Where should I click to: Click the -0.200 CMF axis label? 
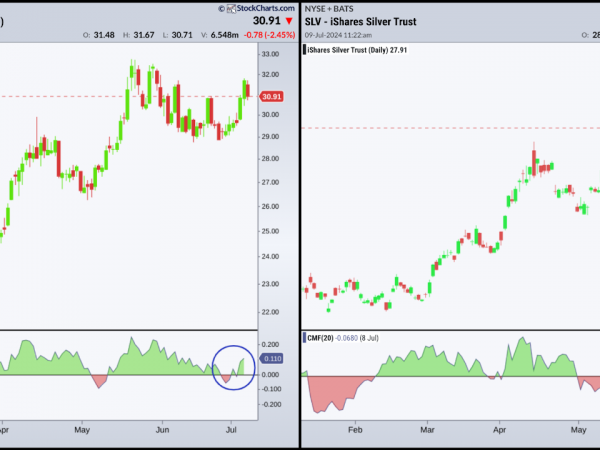pyautogui.click(x=269, y=405)
